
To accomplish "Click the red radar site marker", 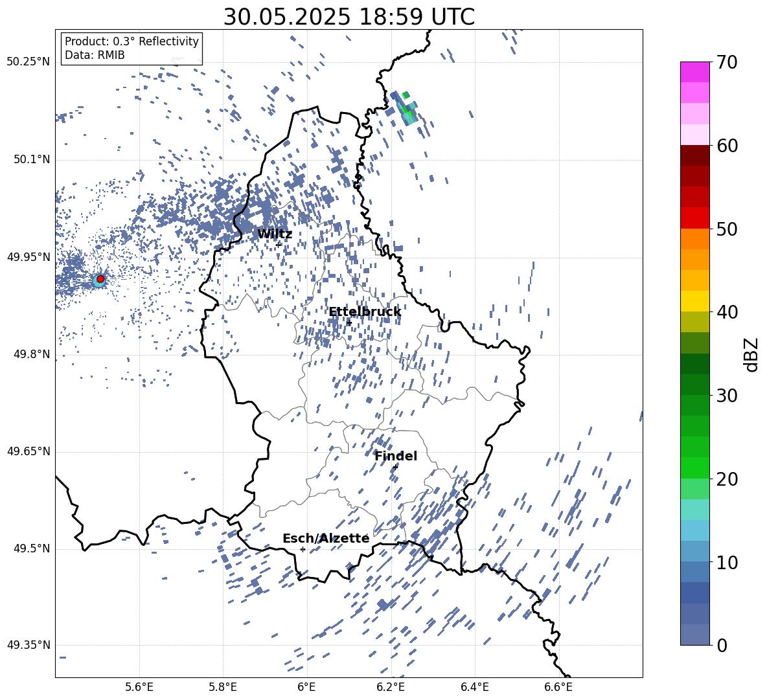I will coord(100,279).
